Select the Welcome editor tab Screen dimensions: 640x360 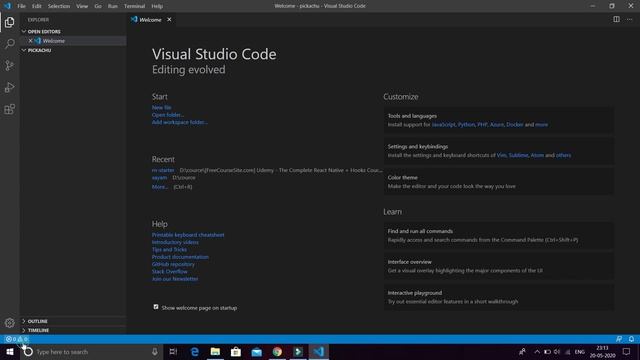click(150, 19)
